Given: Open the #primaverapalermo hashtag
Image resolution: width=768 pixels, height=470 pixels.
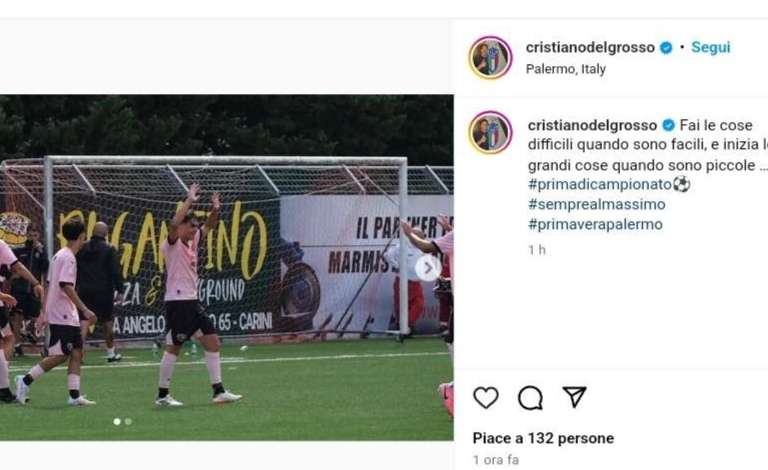Looking at the screenshot, I should 595,224.
